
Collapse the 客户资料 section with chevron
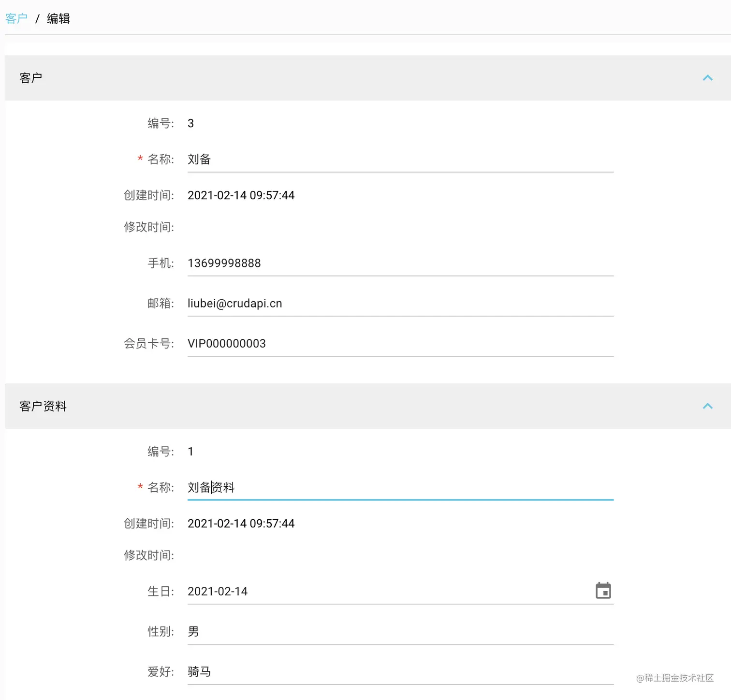(707, 406)
